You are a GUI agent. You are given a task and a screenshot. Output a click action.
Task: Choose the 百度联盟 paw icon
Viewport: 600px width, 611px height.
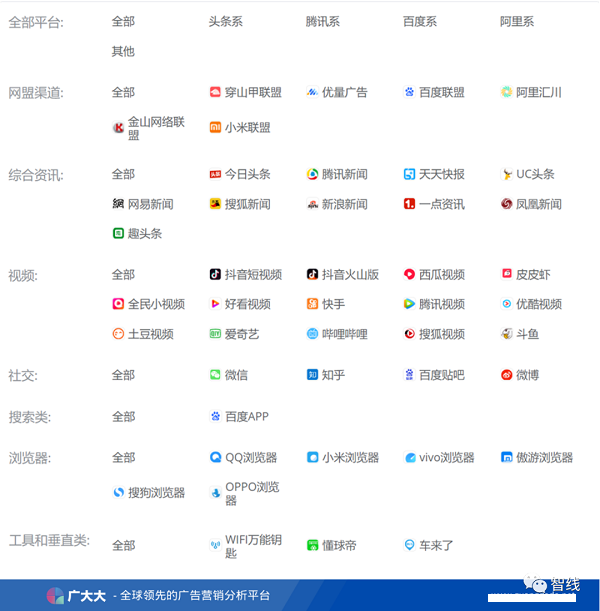coord(409,92)
